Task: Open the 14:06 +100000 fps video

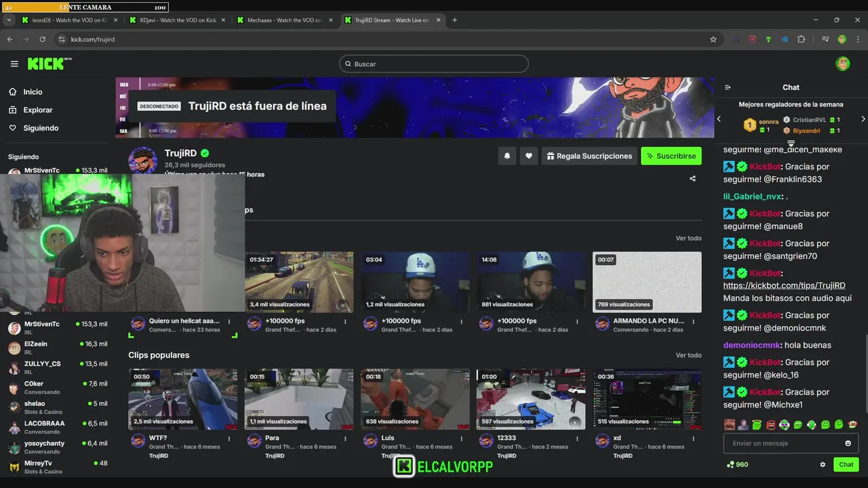Action: [x=531, y=283]
